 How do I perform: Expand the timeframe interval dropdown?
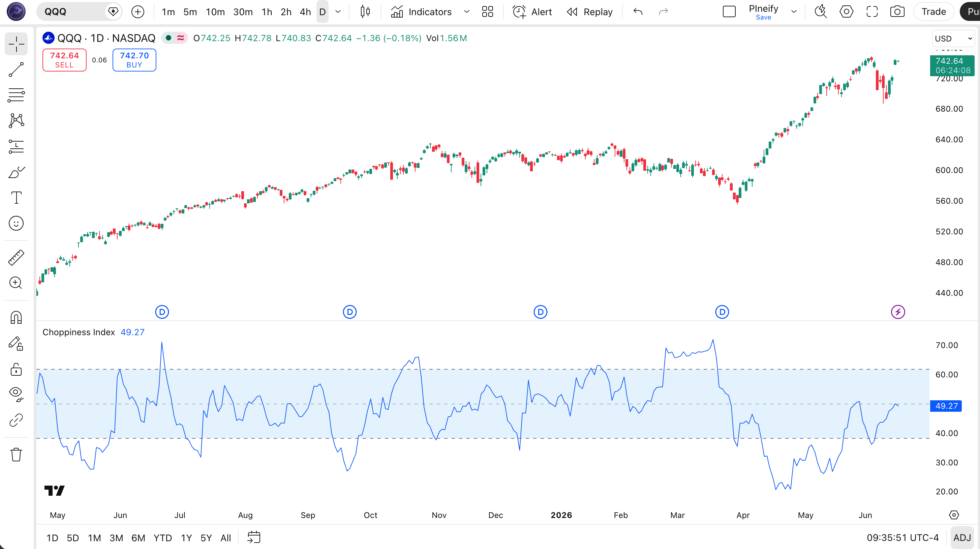click(338, 12)
